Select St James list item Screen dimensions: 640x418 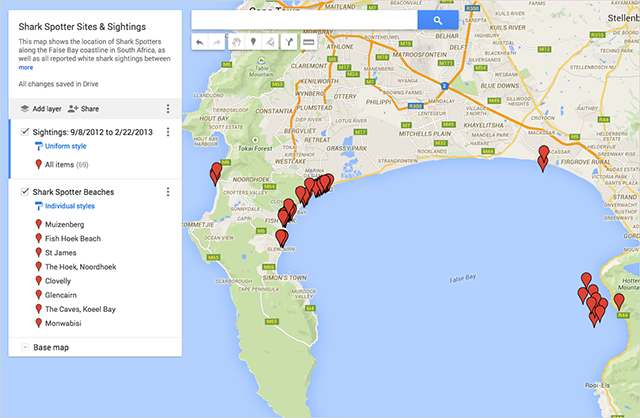pyautogui.click(x=56, y=253)
